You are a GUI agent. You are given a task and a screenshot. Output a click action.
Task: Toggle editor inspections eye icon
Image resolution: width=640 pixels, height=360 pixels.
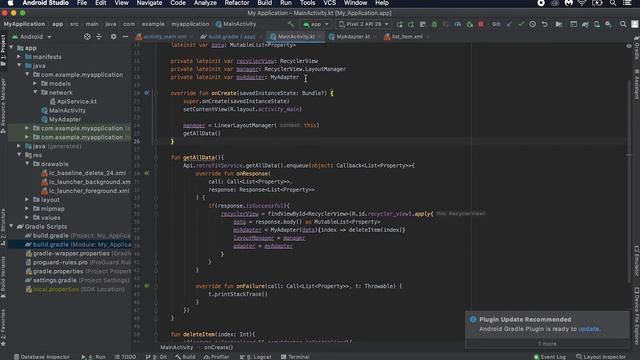point(629,46)
